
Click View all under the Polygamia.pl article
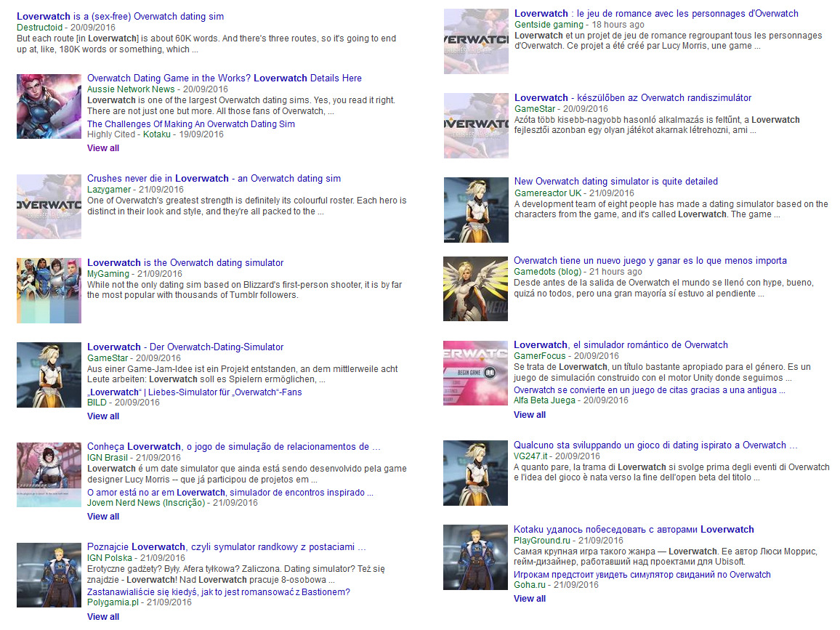[103, 617]
